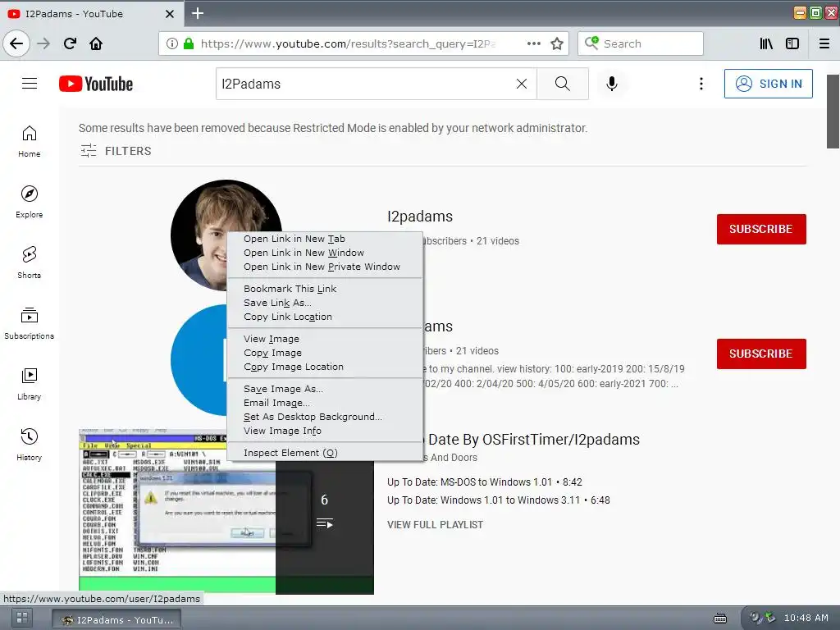Open Library in YouTube sidebar

(x=30, y=384)
